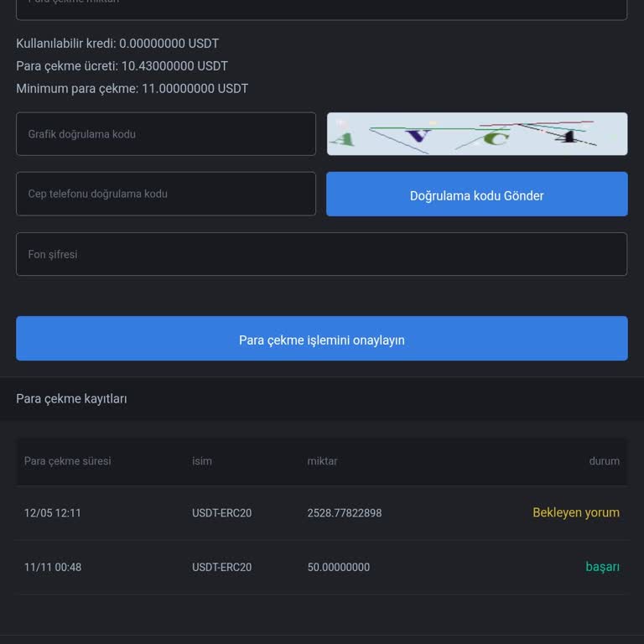Viewport: 644px width, 644px height.
Task: Confirm with Para çekme işlemini onaylayın
Action: (321, 339)
